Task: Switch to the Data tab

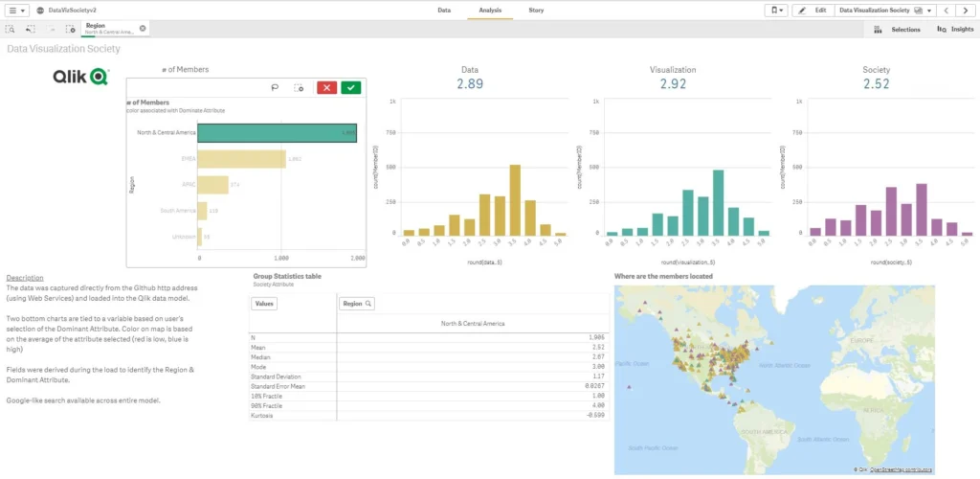Action: point(444,10)
